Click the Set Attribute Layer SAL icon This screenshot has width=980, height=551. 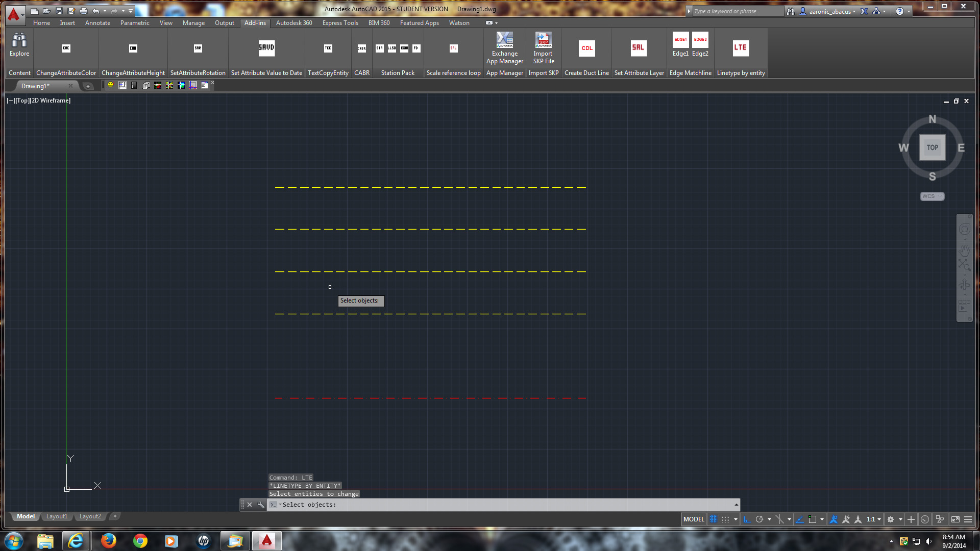[x=639, y=48]
